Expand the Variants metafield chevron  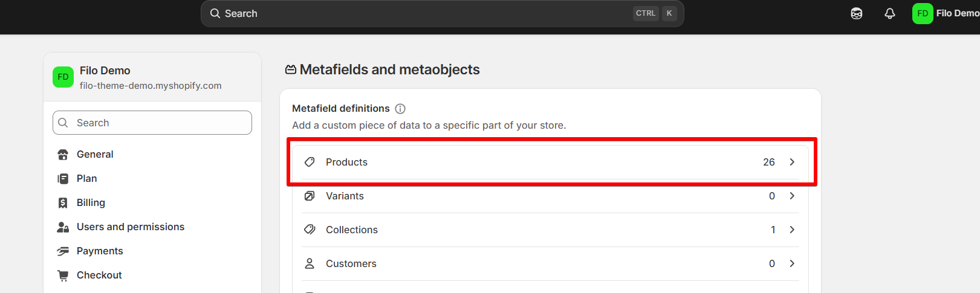[x=792, y=196]
